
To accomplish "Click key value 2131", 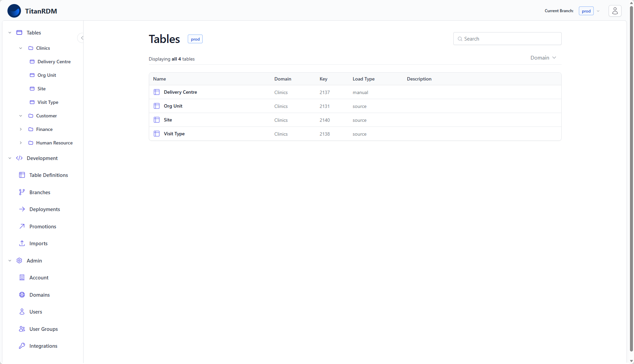I will (324, 106).
